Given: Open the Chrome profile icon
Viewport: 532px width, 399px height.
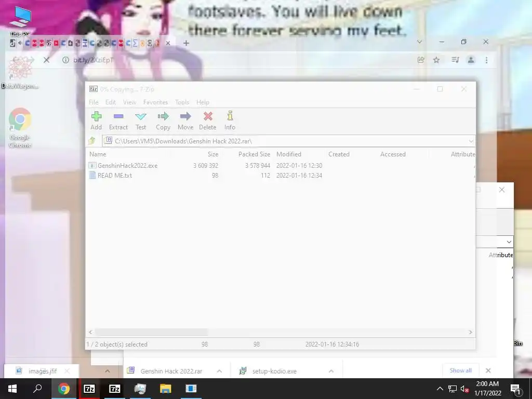Looking at the screenshot, I should click(471, 60).
